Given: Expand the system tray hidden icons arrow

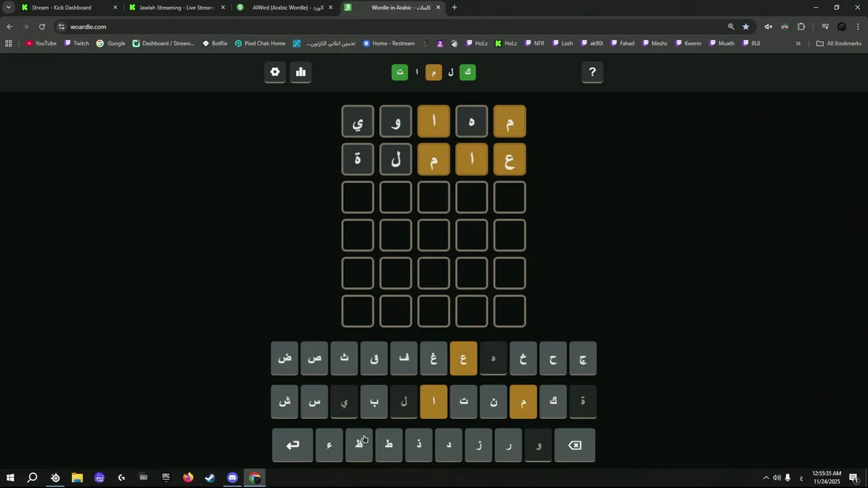Looking at the screenshot, I should tap(766, 478).
